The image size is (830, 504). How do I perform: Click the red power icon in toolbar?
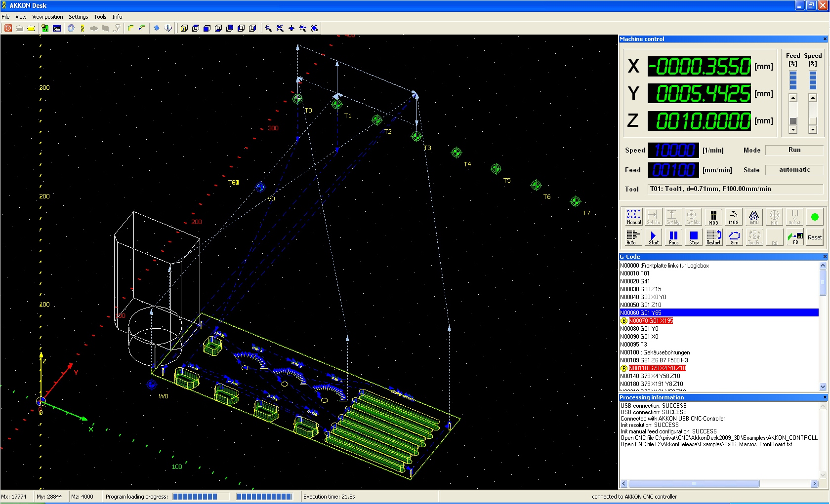[8, 28]
